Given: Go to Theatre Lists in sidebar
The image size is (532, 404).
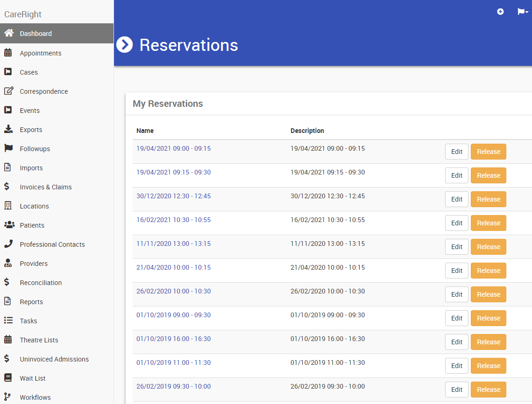Looking at the screenshot, I should click(x=39, y=340).
